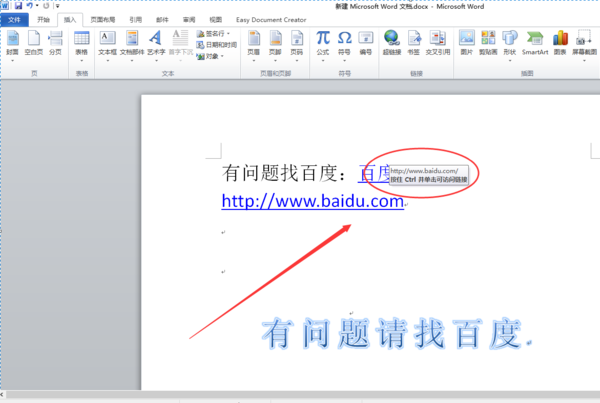The height and width of the screenshot is (403, 600).
Task: Expand the signature line (签名行) arrow
Action: click(228, 34)
